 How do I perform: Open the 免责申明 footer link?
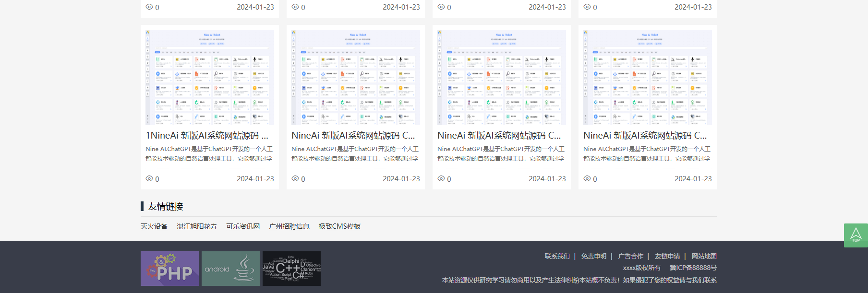click(594, 256)
